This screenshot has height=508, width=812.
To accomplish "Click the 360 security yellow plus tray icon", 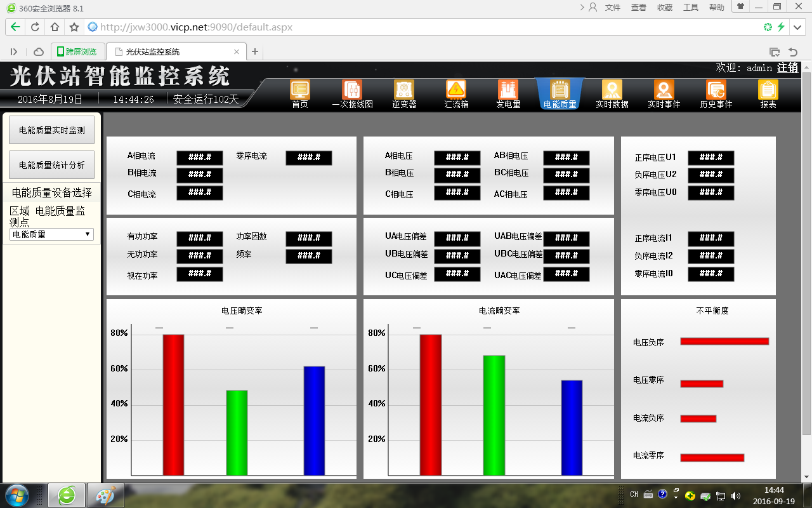I will pyautogui.click(x=690, y=495).
